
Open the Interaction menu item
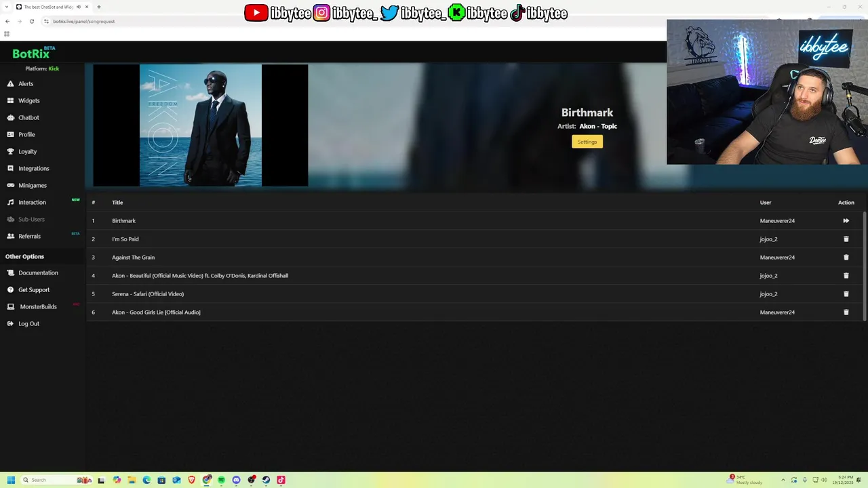(32, 203)
